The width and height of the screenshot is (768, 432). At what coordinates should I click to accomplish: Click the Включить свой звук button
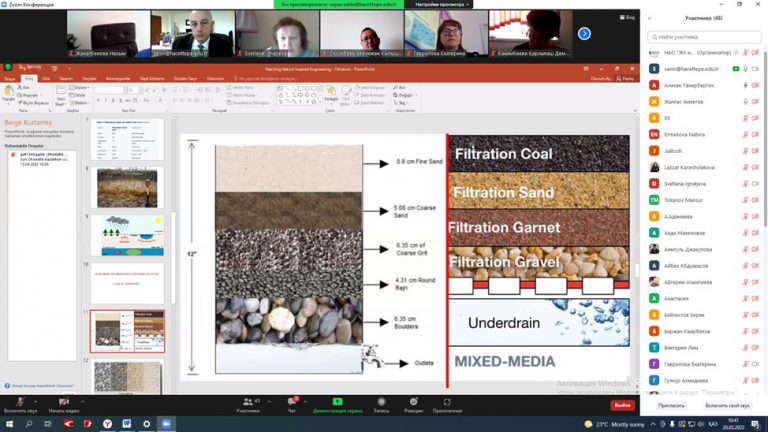727,405
